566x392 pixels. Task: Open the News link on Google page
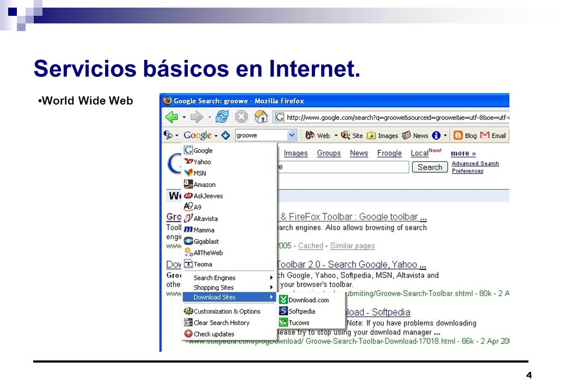pyautogui.click(x=359, y=153)
